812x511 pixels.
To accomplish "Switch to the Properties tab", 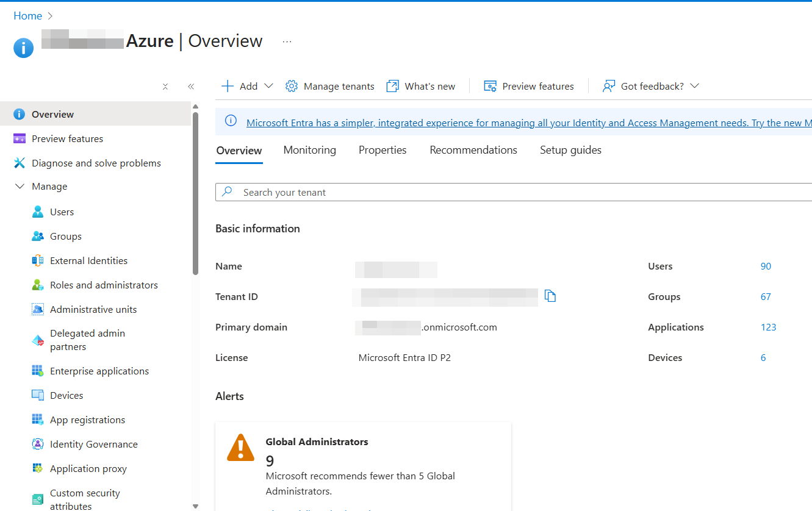I will pyautogui.click(x=383, y=150).
